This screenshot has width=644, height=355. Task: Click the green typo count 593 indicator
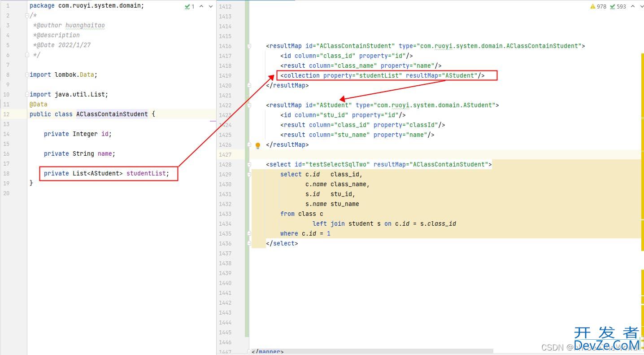(x=618, y=6)
